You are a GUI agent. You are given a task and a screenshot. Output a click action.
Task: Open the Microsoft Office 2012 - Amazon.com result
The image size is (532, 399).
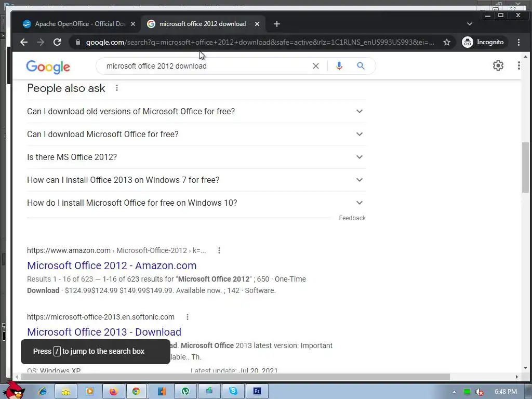(112, 265)
